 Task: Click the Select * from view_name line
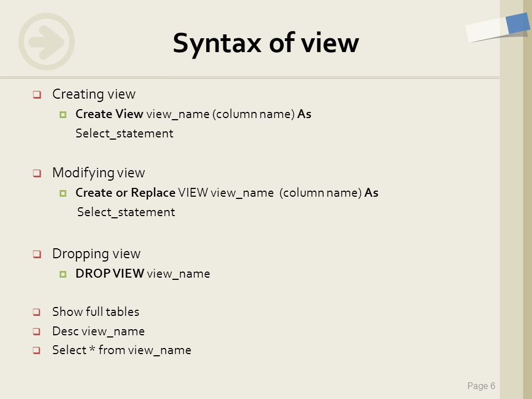tap(122, 350)
